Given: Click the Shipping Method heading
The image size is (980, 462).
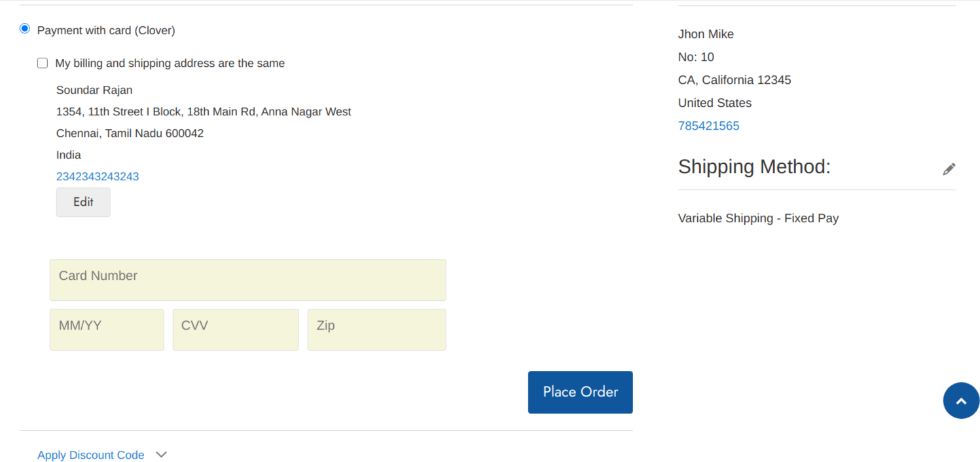Looking at the screenshot, I should tap(753, 166).
